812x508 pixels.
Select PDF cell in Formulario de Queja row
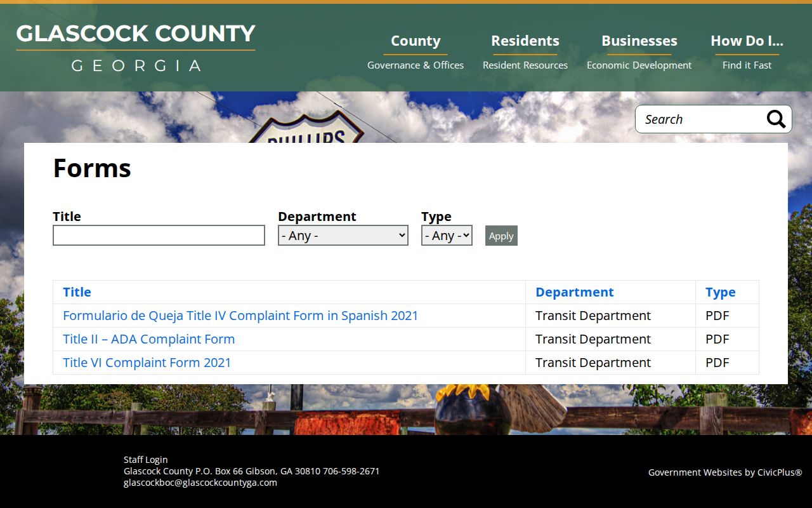[727, 316]
